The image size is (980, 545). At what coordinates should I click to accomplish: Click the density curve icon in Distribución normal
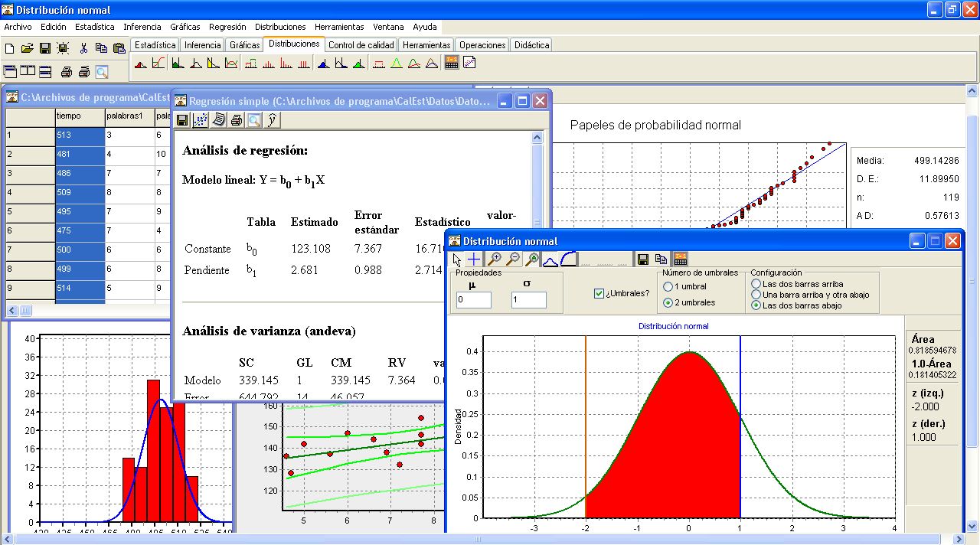click(550, 259)
